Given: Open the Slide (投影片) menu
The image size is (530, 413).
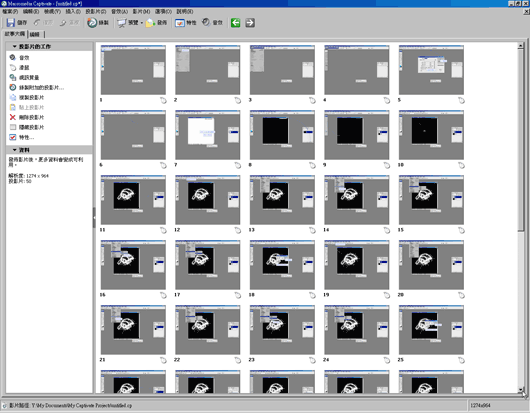Looking at the screenshot, I should (96, 11).
